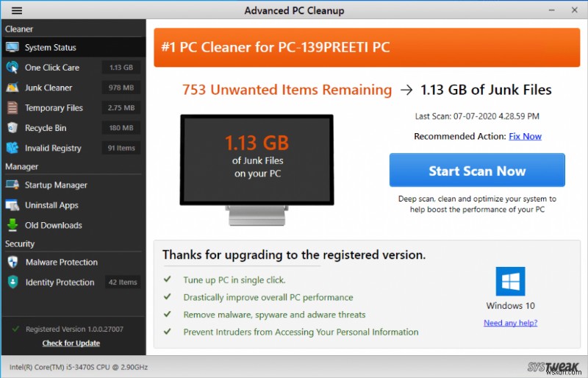
Task: Click the Old Downloads arrow icon
Action: pos(12,225)
